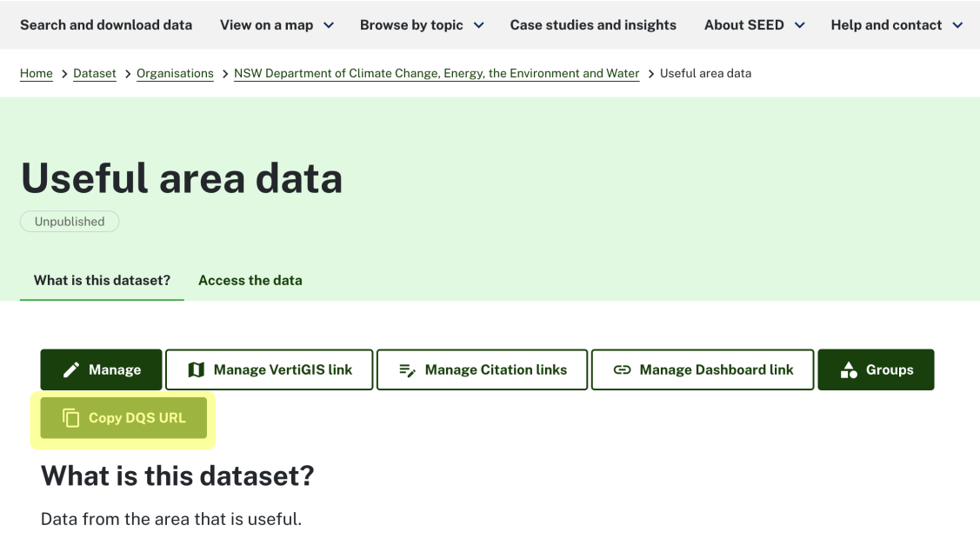
Task: Expand the Help and contact chevron
Action: tap(957, 25)
